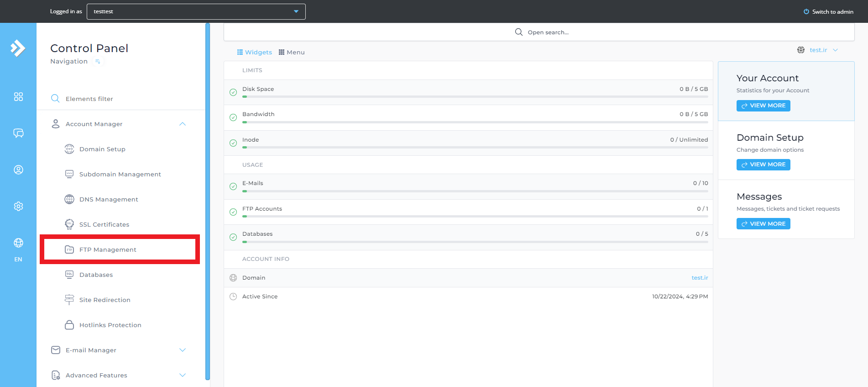This screenshot has width=868, height=387.
Task: Open the logged-in user dropdown
Action: (196, 11)
